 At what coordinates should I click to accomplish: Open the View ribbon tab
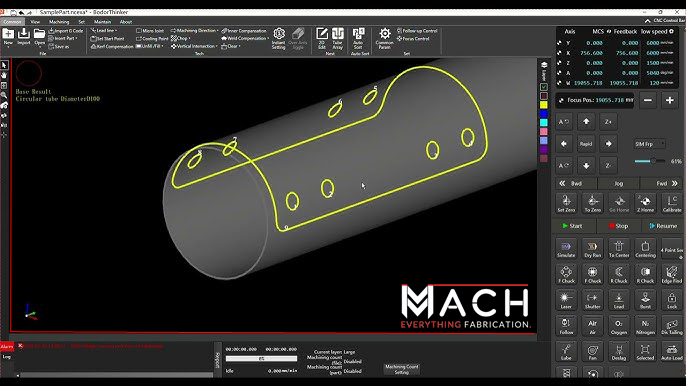[35, 21]
